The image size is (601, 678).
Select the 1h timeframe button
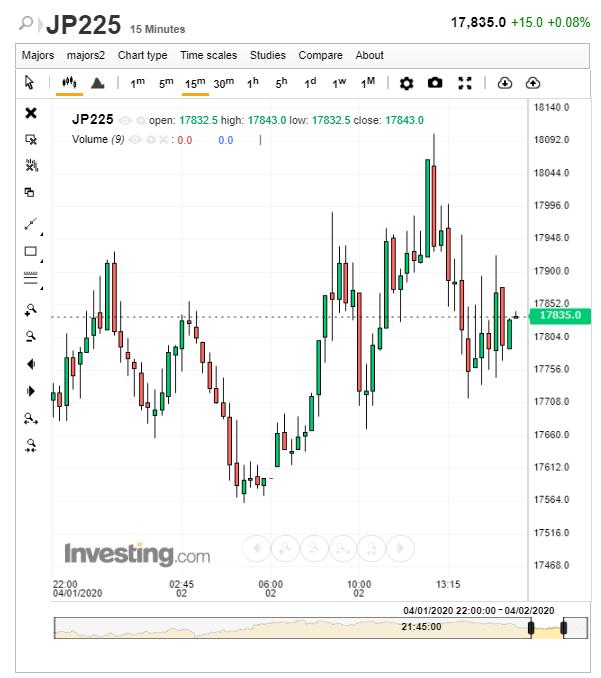[253, 83]
